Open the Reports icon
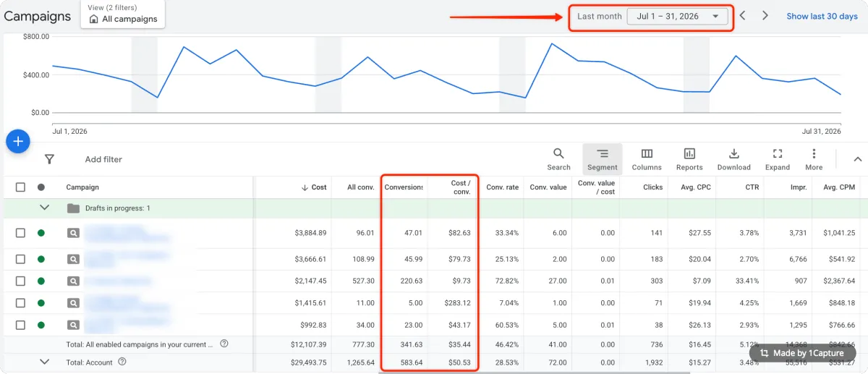This screenshot has height=374, width=868. point(689,159)
